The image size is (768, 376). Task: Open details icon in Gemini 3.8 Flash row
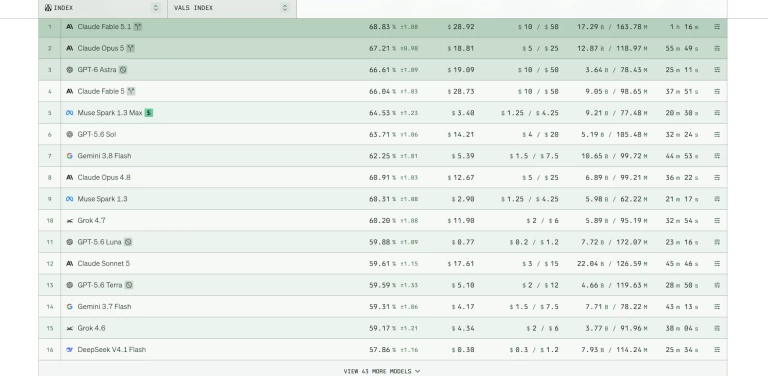(717, 156)
